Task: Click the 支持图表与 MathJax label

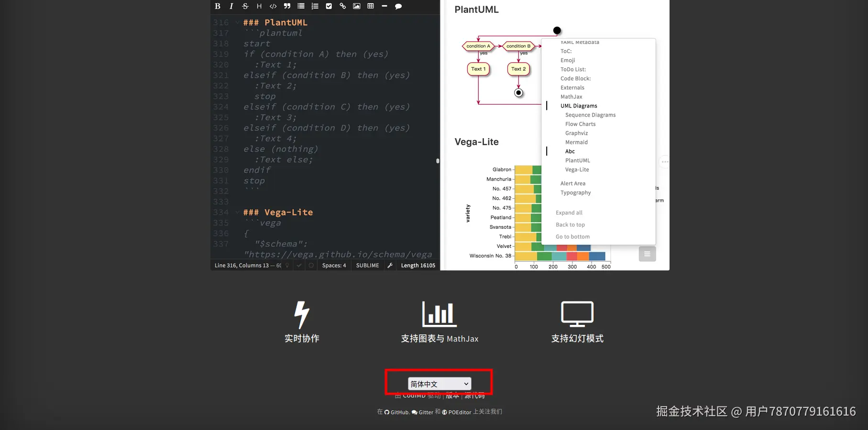Action: [x=439, y=338]
